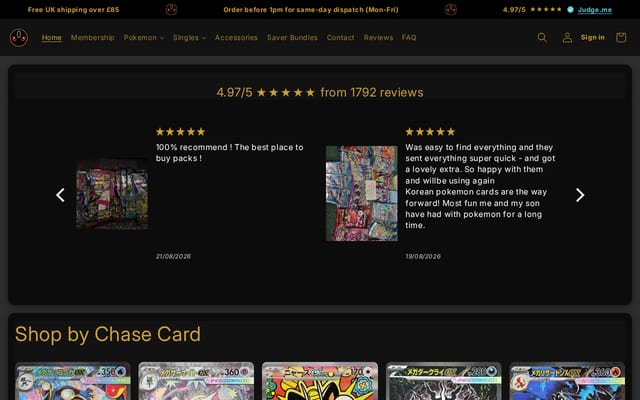
Task: Click the 19/08/2026 review date
Action: click(423, 256)
